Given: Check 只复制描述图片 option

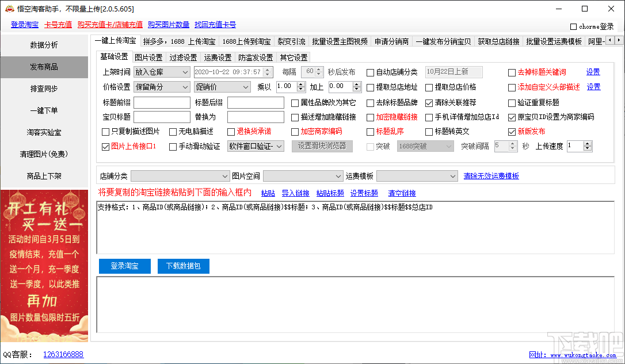Looking at the screenshot, I should coord(106,132).
